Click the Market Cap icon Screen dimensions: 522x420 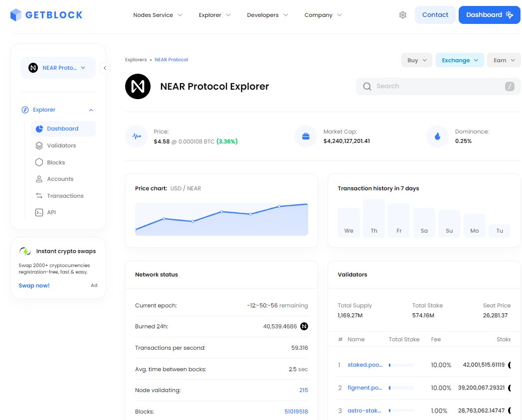click(x=306, y=136)
